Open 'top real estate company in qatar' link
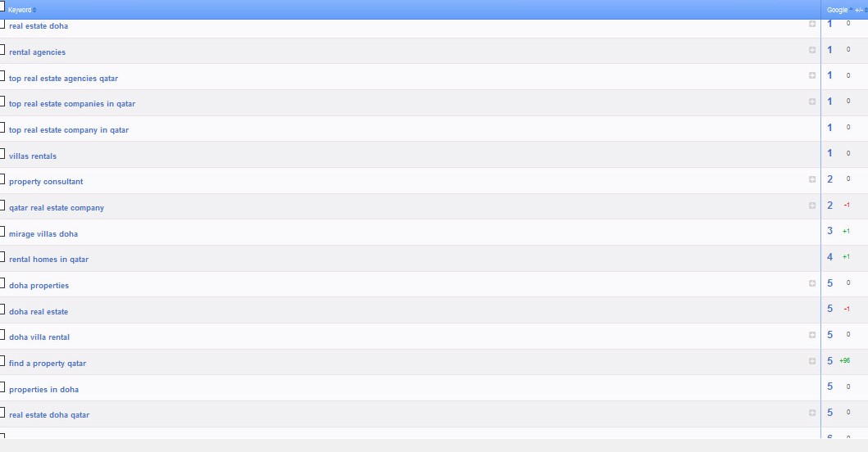 click(69, 130)
